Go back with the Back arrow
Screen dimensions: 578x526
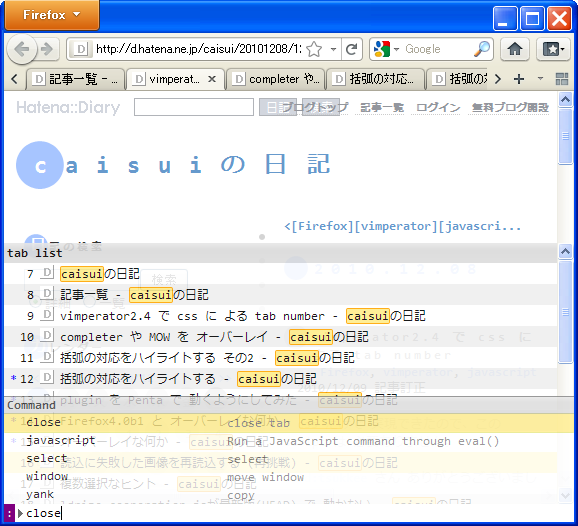click(x=22, y=49)
